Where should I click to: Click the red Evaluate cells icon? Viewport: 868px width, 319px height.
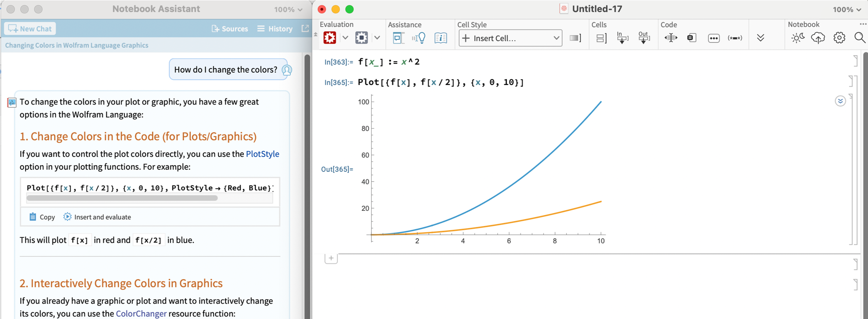tap(330, 38)
